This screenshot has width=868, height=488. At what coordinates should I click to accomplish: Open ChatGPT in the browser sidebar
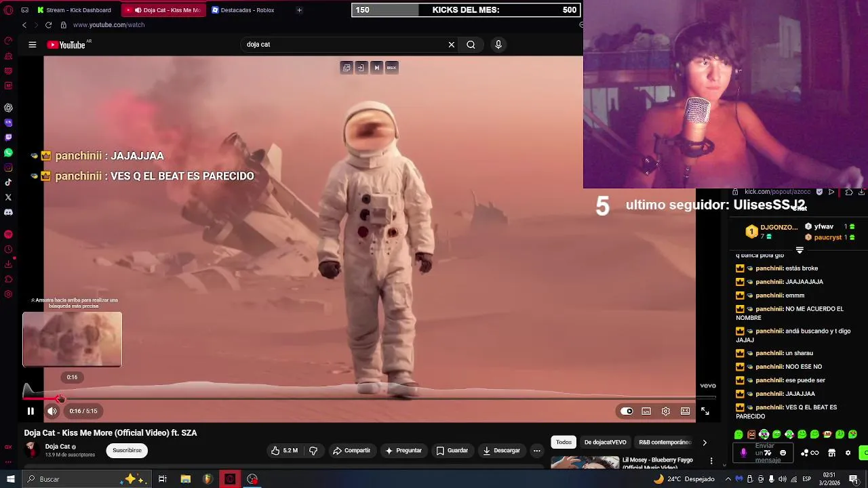pos(8,108)
